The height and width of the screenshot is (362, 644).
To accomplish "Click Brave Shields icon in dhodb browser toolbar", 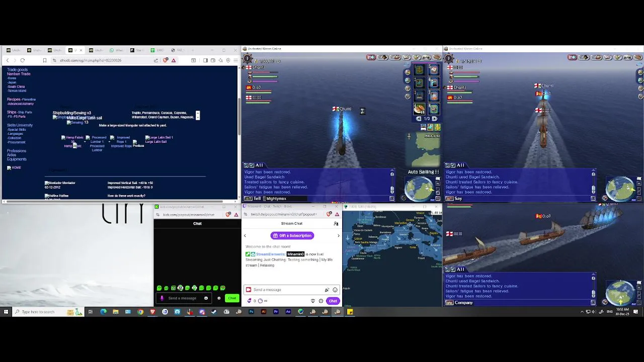I will click(166, 60).
